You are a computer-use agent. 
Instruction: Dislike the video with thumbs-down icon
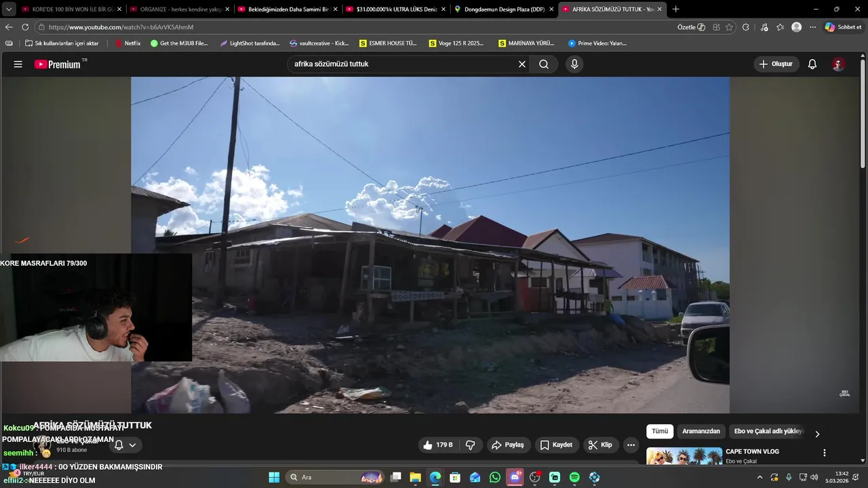470,445
